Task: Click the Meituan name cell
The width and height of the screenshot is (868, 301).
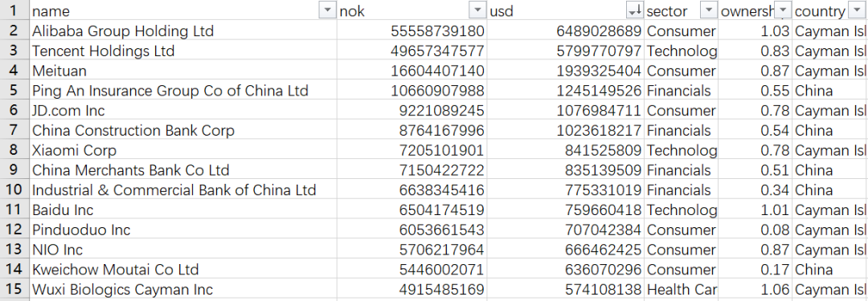Action: point(182,71)
